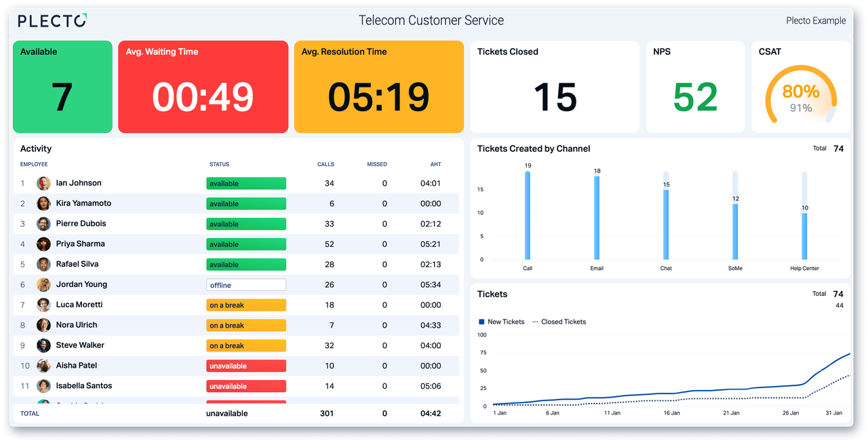Click Priya Sharma's avatar picture
The height and width of the screenshot is (443, 868).
[x=43, y=244]
